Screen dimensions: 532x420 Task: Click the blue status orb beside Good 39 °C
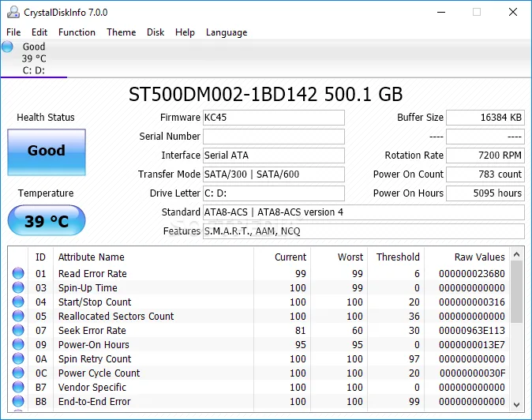click(7, 47)
